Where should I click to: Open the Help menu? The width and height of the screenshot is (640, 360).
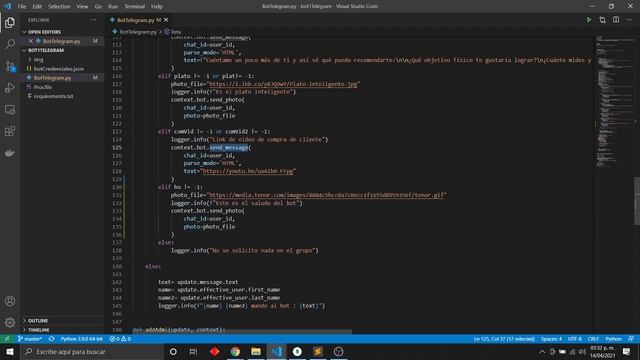tap(157, 7)
